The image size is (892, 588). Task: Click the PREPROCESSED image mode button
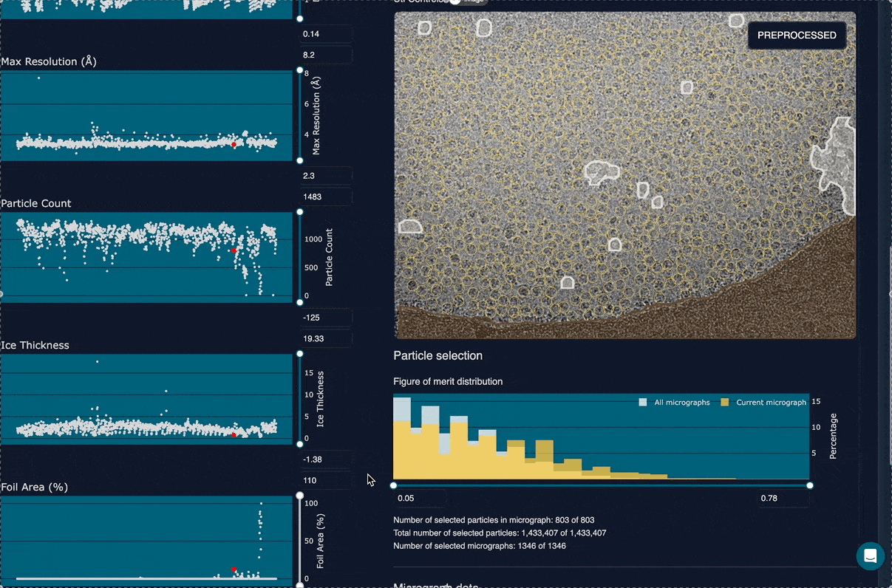[797, 35]
